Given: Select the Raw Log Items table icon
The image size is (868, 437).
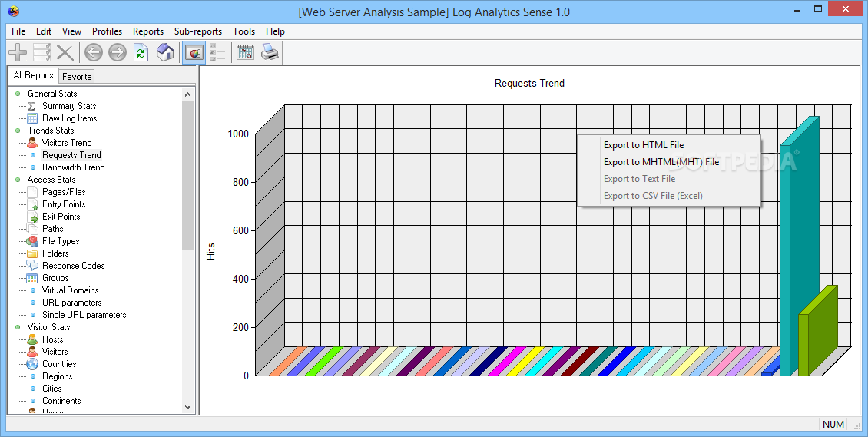Looking at the screenshot, I should (x=32, y=118).
